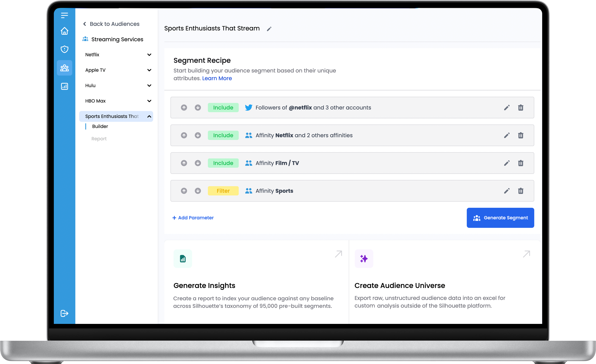The width and height of the screenshot is (596, 364).
Task: Click the logout icon in sidebar
Action: click(x=64, y=313)
